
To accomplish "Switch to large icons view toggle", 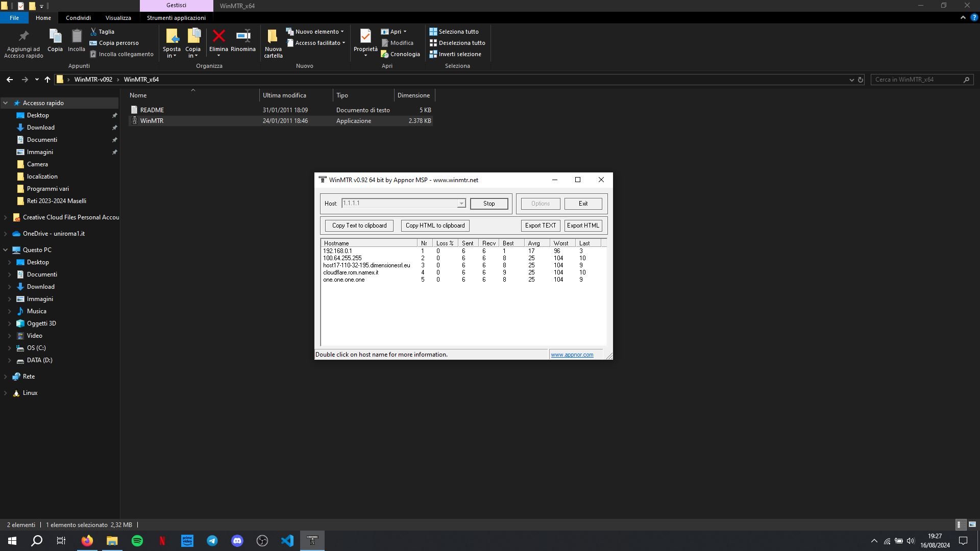I will coord(972,524).
